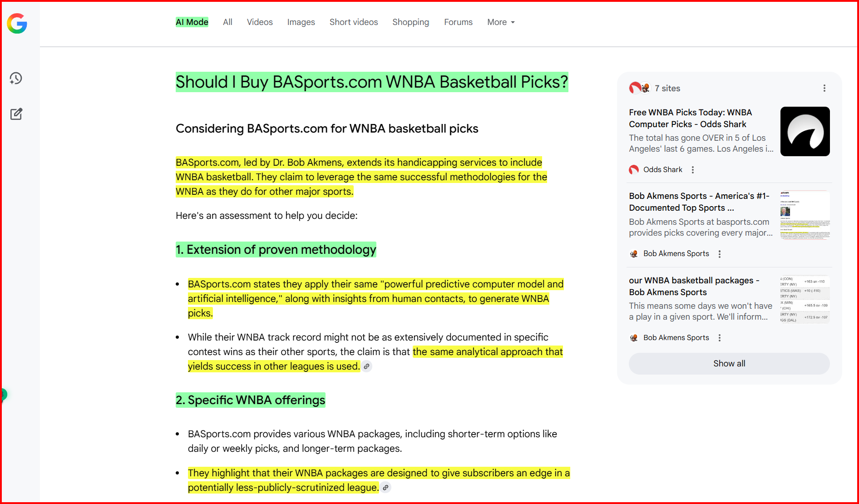This screenshot has height=504, width=859.
Task: Open Bob Akmens Sports America's #1 link
Action: pyautogui.click(x=699, y=202)
